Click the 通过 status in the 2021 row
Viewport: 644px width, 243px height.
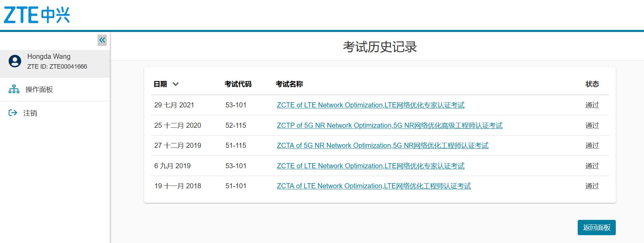pyautogui.click(x=592, y=105)
